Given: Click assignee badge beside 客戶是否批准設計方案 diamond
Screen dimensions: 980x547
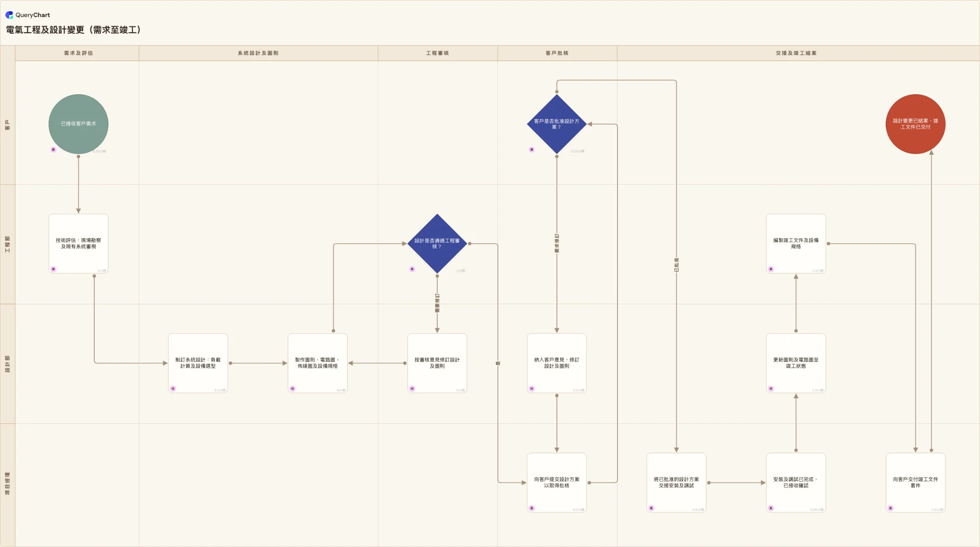Looking at the screenshot, I should click(532, 149).
